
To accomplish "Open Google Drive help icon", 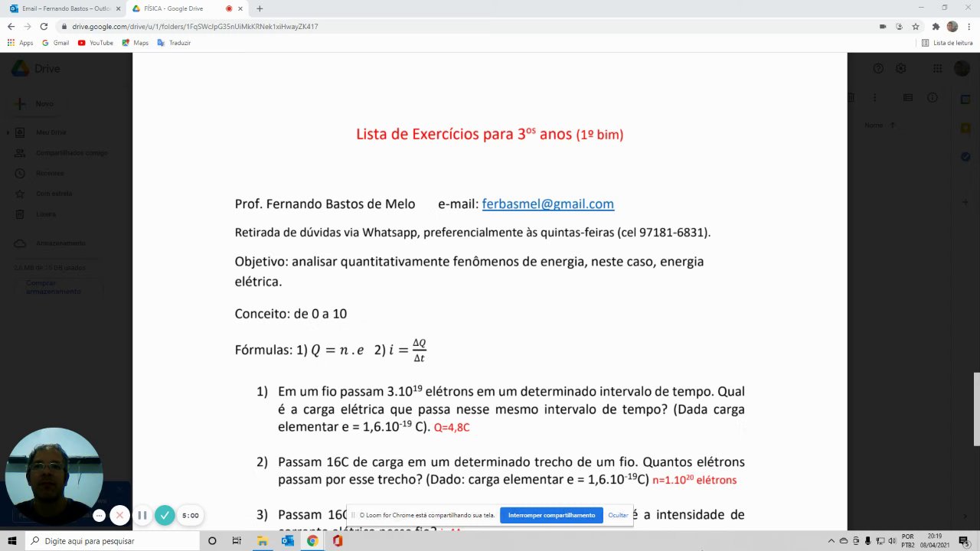I will 878,68.
